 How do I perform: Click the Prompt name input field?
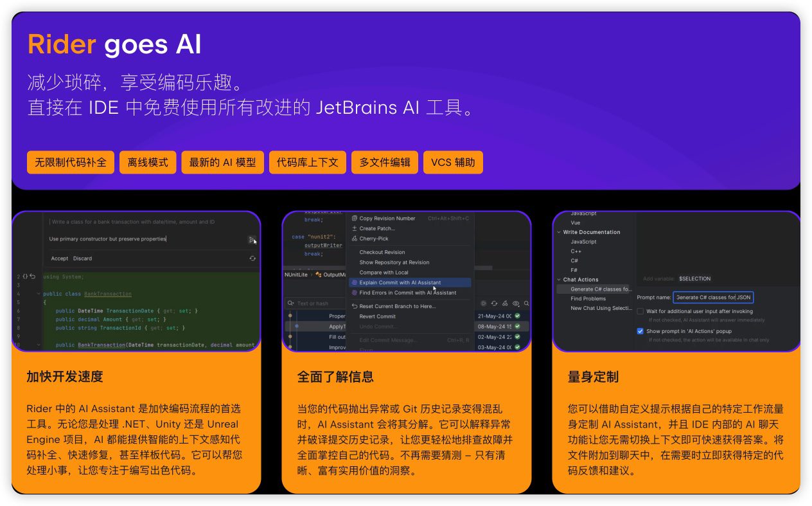(713, 297)
